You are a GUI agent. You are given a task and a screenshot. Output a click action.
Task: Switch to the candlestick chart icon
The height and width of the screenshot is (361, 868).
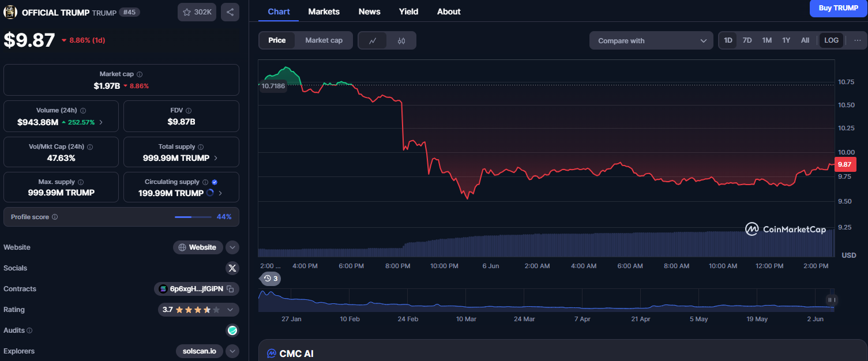click(x=401, y=40)
